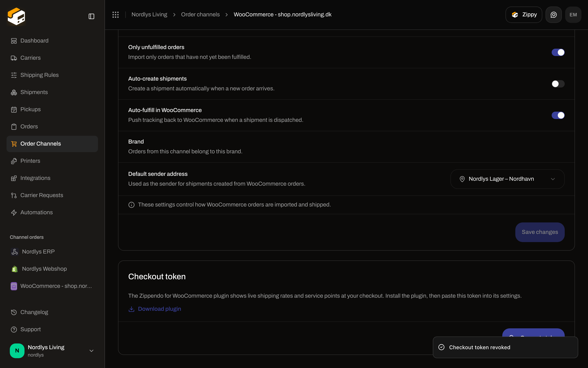Open Shipping Rules

pyautogui.click(x=52, y=75)
